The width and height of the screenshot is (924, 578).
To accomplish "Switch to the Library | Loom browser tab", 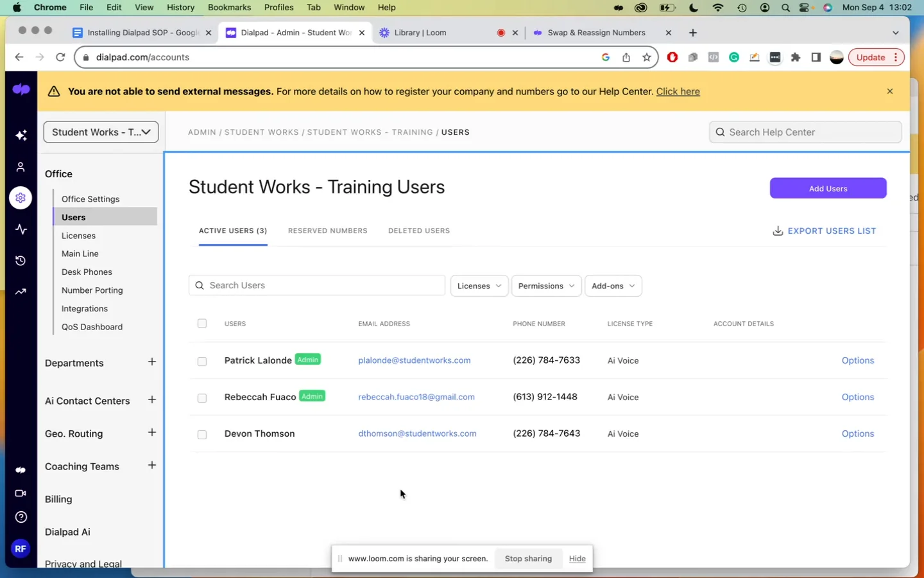I will [420, 33].
